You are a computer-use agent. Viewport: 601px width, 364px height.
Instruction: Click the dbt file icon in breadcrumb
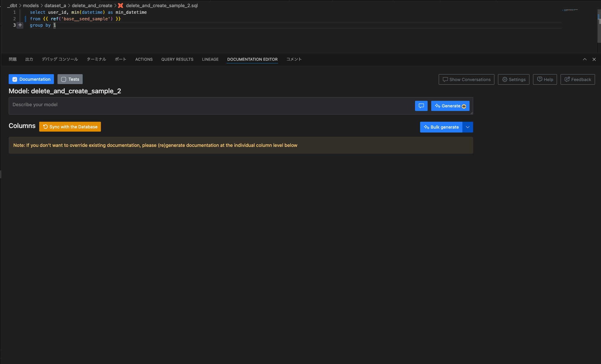[x=121, y=6]
